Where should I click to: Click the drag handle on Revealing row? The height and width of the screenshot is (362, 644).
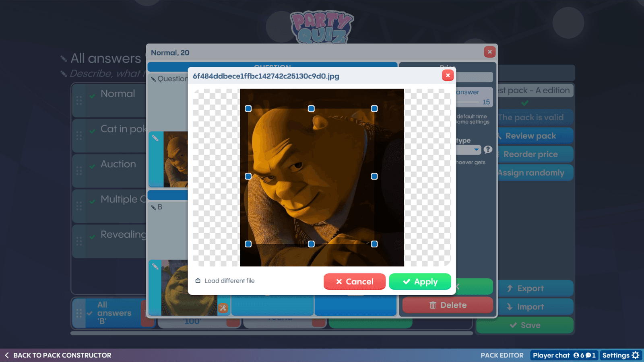[79, 241]
